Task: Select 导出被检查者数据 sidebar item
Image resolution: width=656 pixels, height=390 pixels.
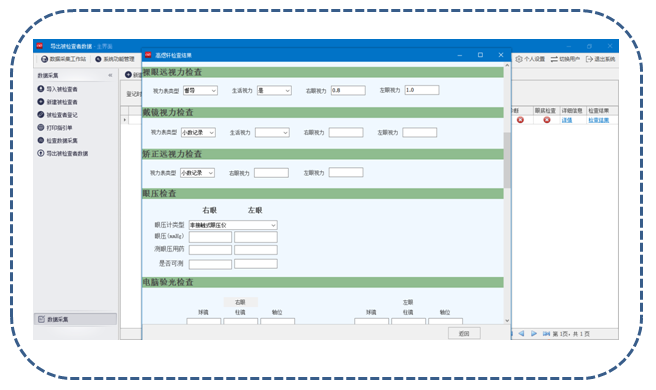Action: [63, 154]
